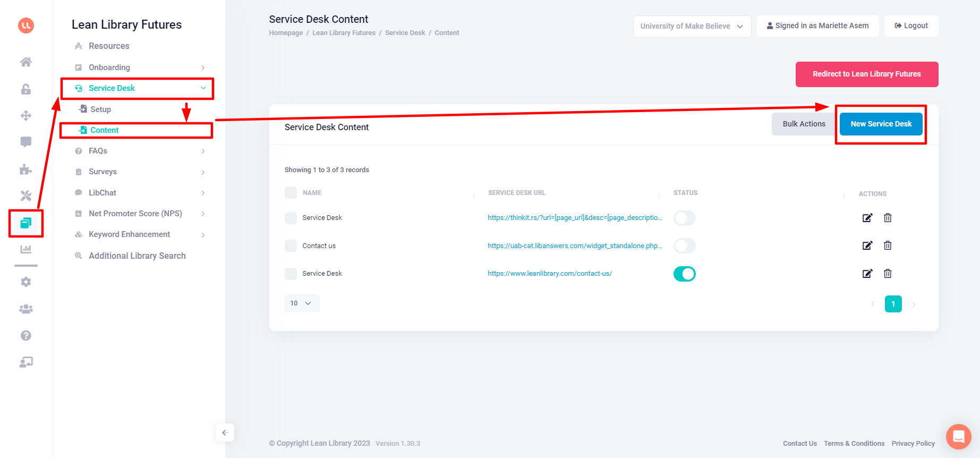
Task: Open Additional Library Search menu item
Action: click(x=137, y=256)
